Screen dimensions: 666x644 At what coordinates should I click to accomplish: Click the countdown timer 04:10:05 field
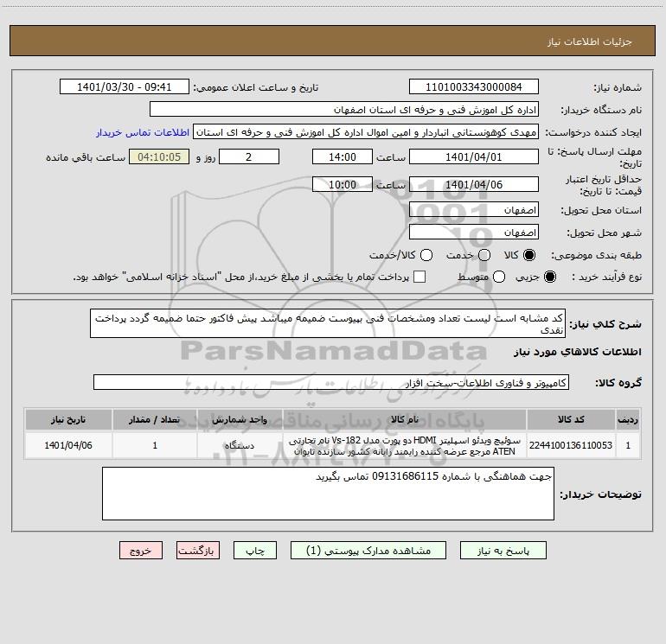[159, 156]
